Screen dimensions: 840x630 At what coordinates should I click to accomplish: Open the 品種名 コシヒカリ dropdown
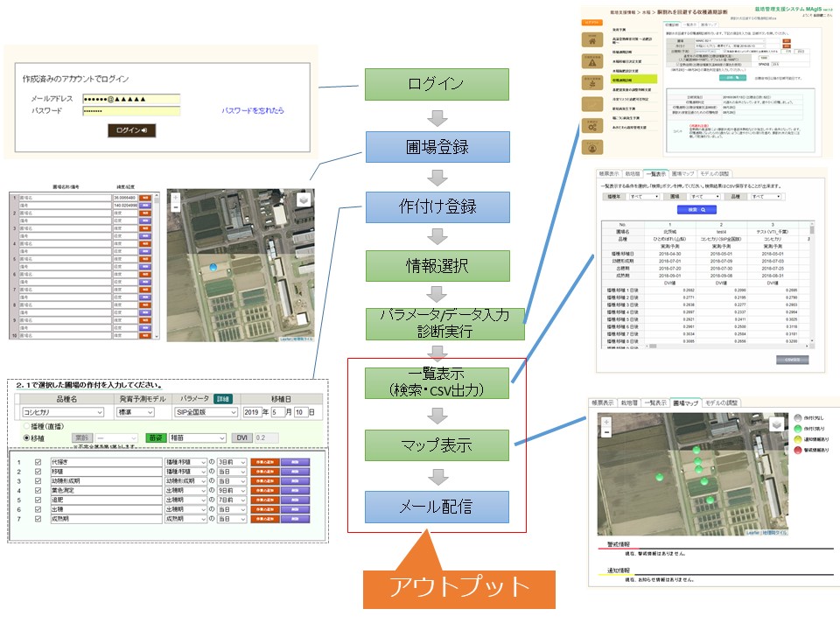[x=63, y=412]
